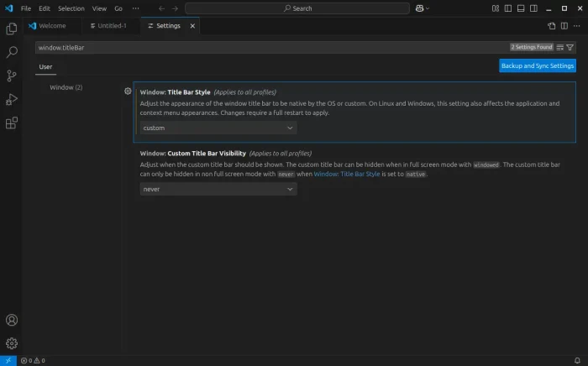Toggle the bottom panel icon

pos(521,8)
